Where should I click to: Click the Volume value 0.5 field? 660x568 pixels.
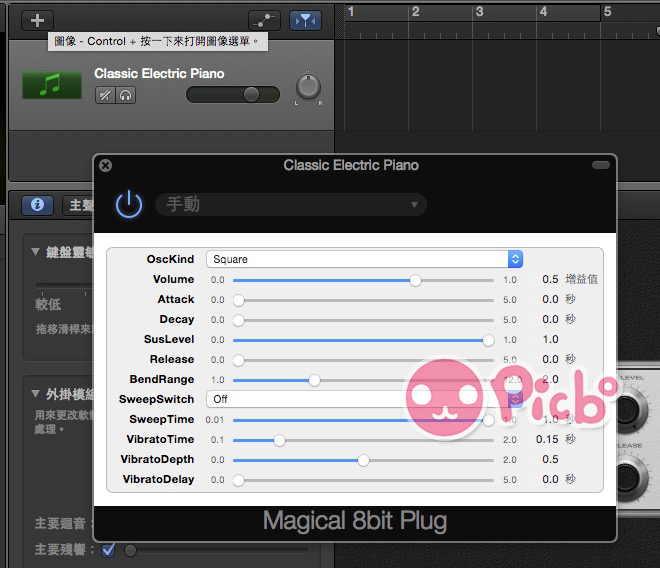tap(550, 279)
